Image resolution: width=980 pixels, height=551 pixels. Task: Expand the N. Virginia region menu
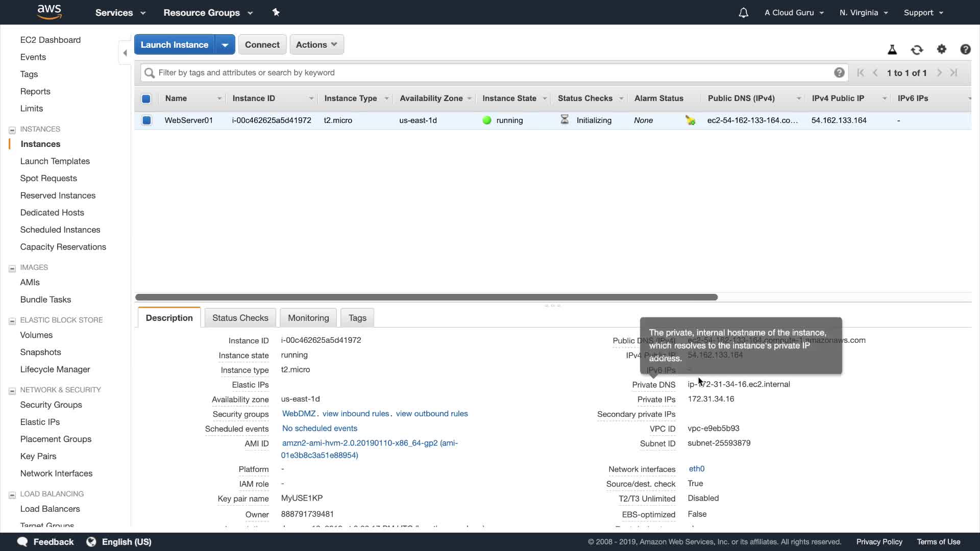click(864, 13)
